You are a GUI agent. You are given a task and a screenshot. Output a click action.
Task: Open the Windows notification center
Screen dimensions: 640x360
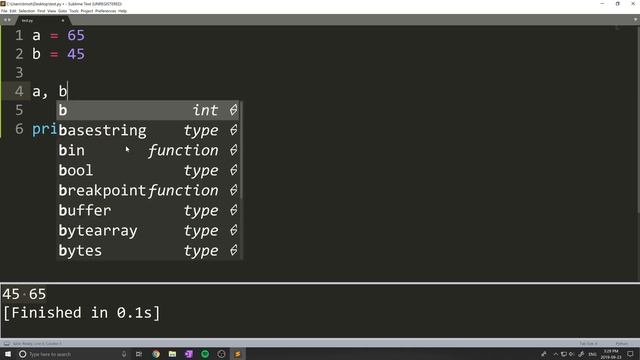pyautogui.click(x=631, y=354)
